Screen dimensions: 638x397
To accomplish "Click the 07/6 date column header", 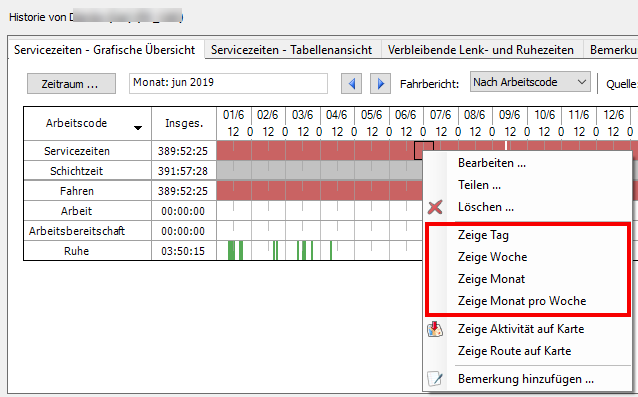I will click(x=441, y=116).
